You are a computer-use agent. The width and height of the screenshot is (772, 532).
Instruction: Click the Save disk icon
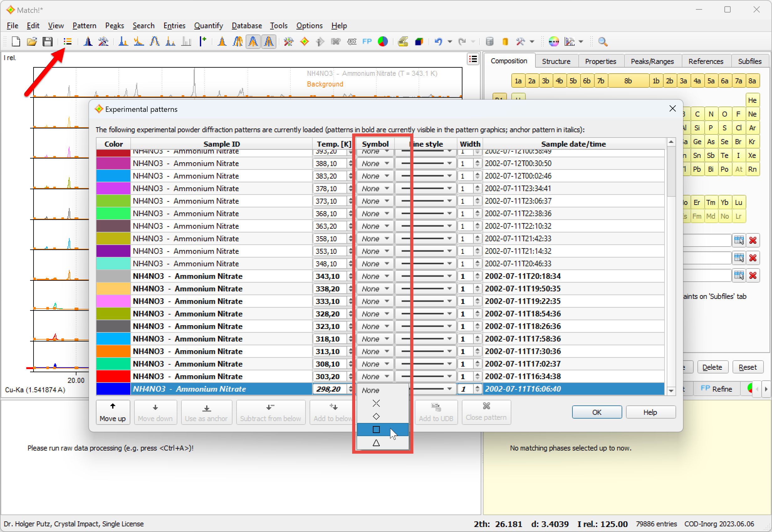tap(48, 42)
